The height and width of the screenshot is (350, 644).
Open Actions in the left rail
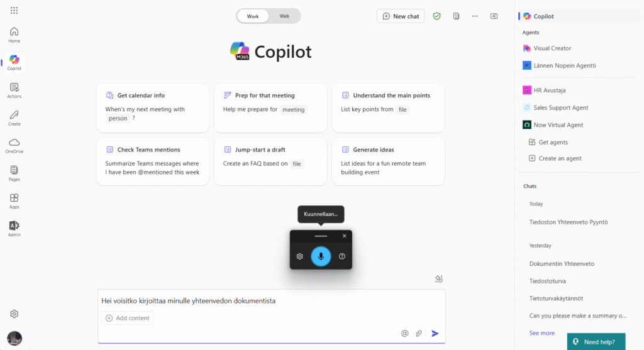(14, 90)
